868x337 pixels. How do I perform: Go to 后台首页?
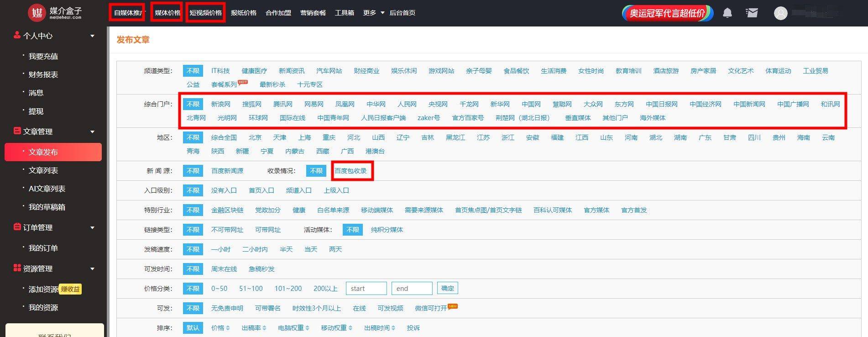[403, 13]
